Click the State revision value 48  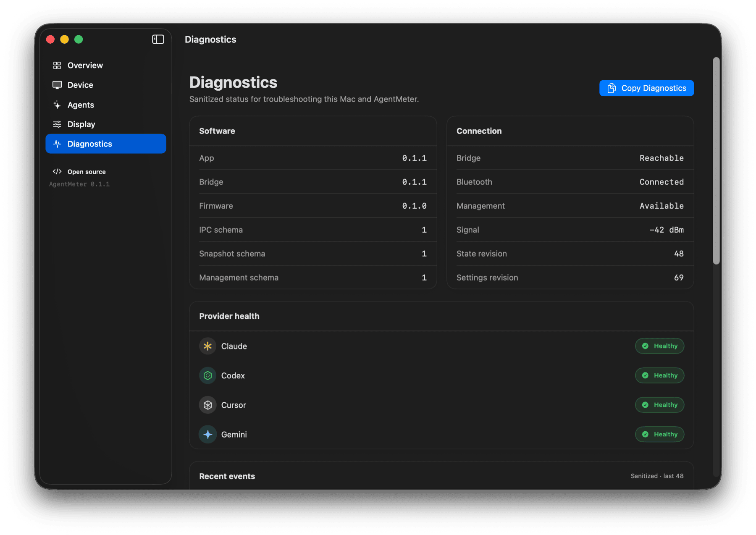pyautogui.click(x=679, y=254)
